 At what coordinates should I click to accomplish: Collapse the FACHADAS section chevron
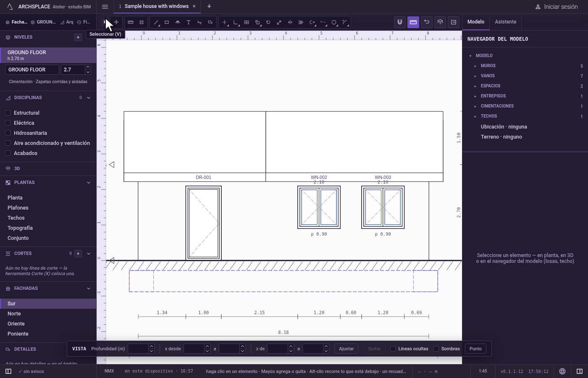pyautogui.click(x=89, y=289)
